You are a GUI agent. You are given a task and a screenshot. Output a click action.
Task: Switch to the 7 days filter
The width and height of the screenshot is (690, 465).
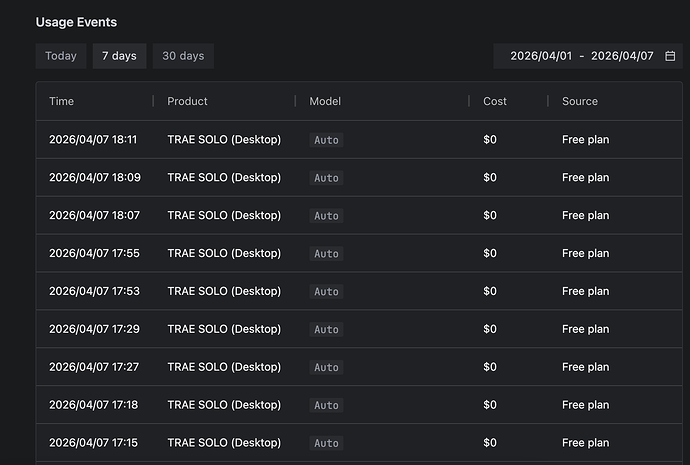click(x=119, y=56)
